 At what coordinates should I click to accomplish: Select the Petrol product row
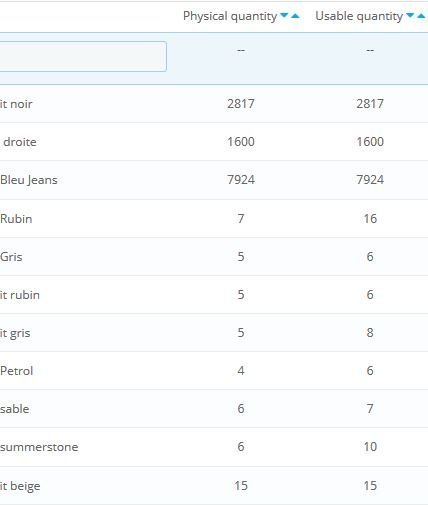(214, 371)
